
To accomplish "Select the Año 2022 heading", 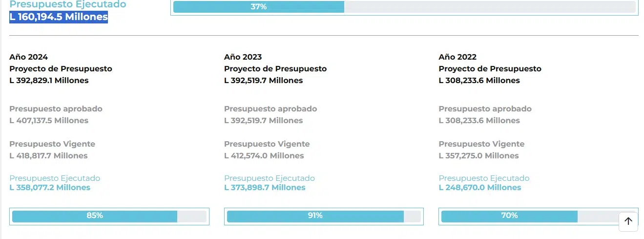I will (457, 57).
